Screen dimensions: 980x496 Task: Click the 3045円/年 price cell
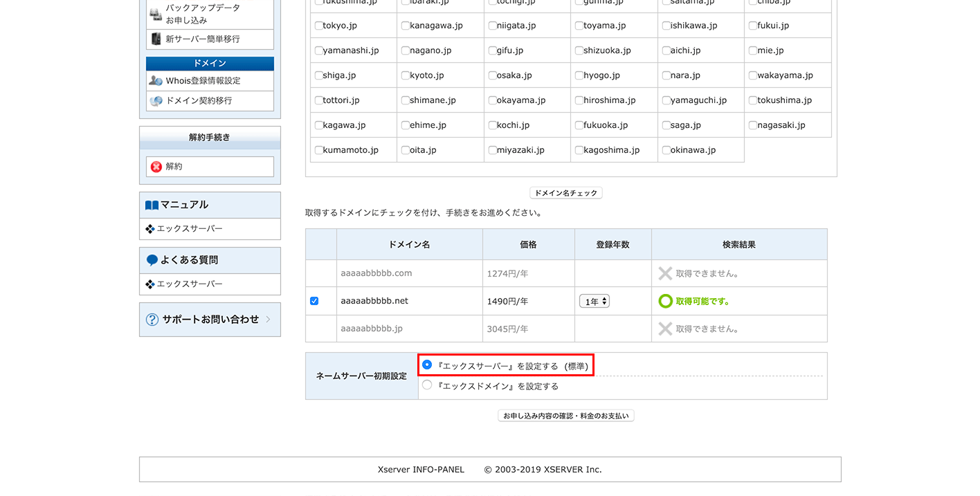(x=529, y=329)
